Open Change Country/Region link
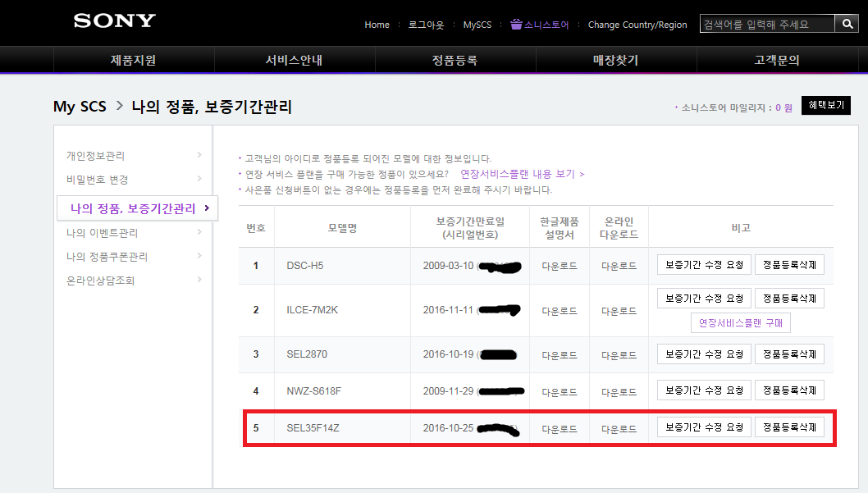 (x=637, y=25)
